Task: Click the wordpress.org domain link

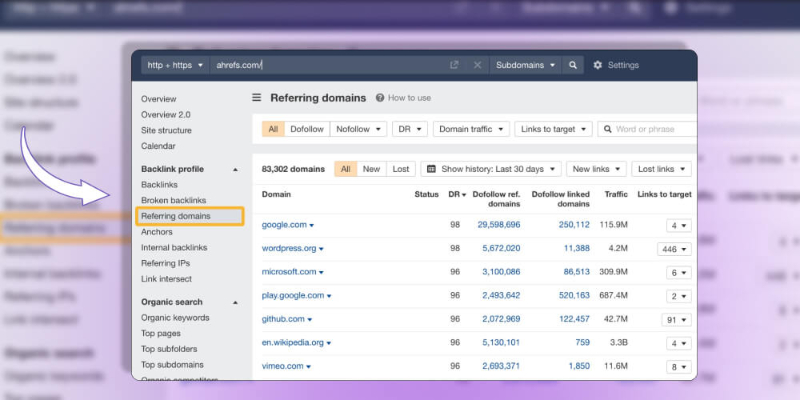Action: (x=289, y=248)
